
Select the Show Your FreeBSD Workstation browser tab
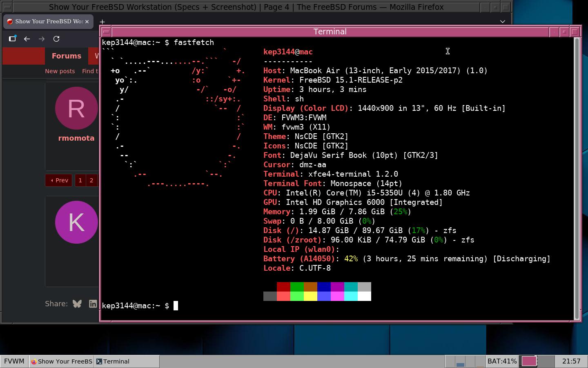click(x=48, y=22)
